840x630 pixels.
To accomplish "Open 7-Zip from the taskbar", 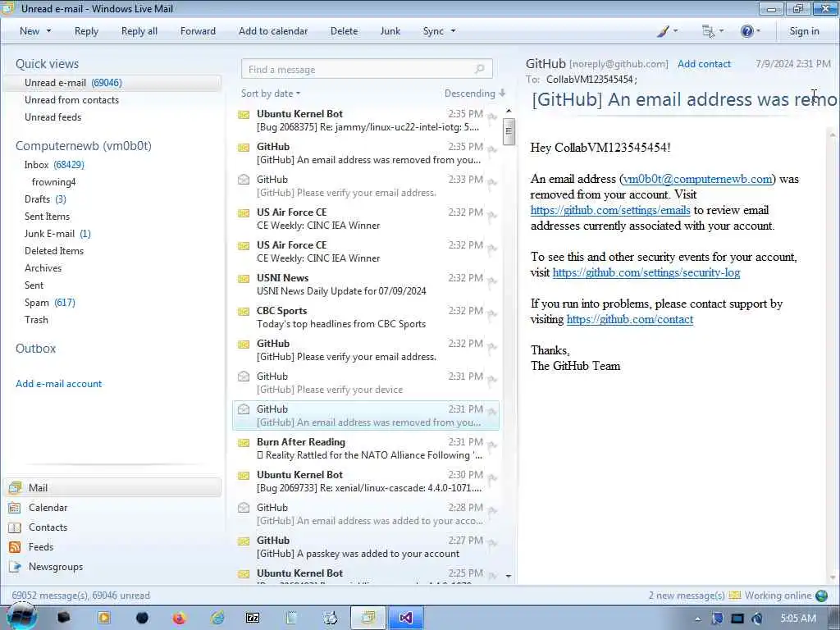I will (x=253, y=619).
